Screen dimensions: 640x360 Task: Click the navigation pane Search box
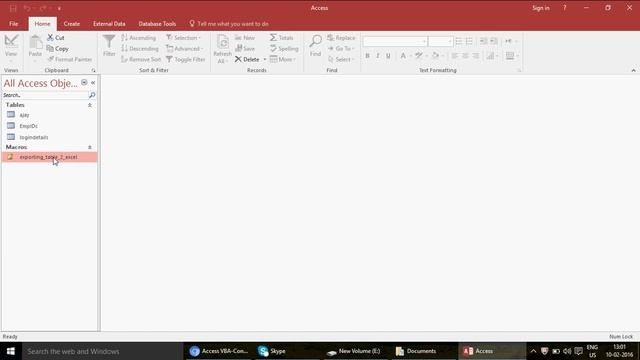(x=45, y=95)
